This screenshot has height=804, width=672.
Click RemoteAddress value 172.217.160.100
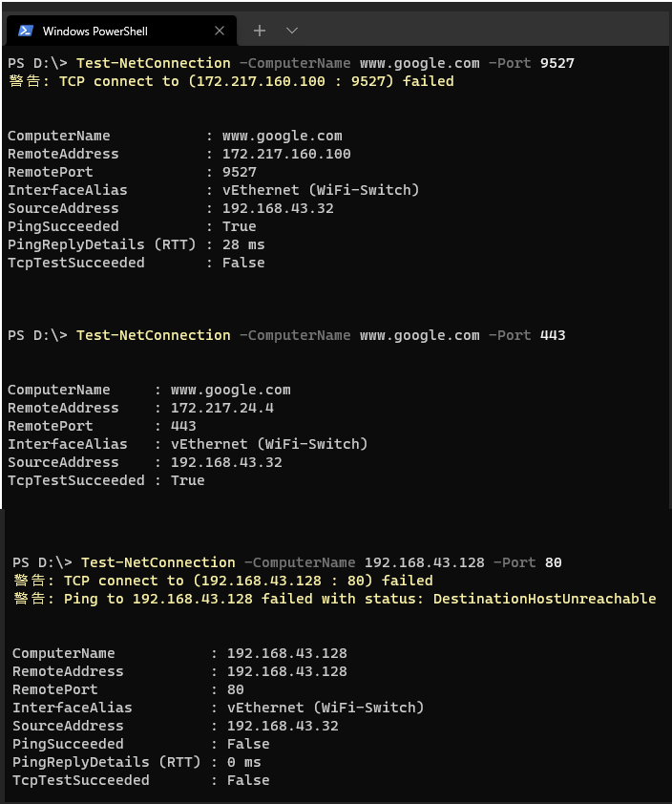(286, 154)
